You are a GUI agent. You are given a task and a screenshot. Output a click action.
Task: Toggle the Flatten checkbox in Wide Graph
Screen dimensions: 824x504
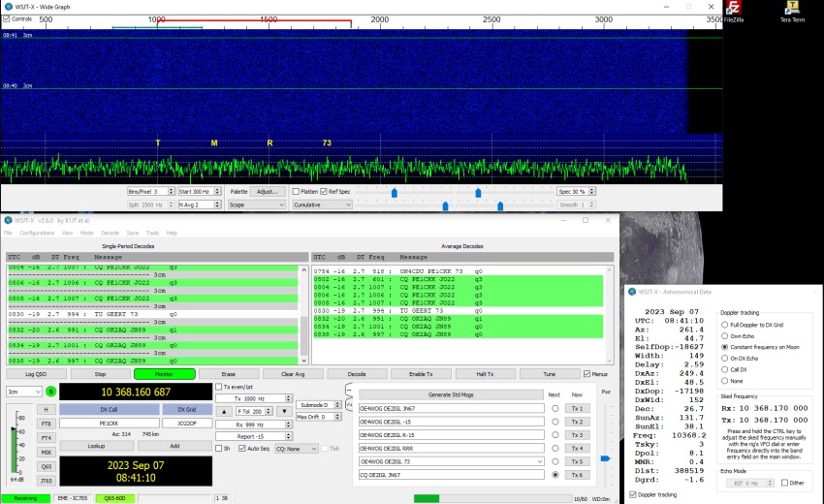point(297,192)
